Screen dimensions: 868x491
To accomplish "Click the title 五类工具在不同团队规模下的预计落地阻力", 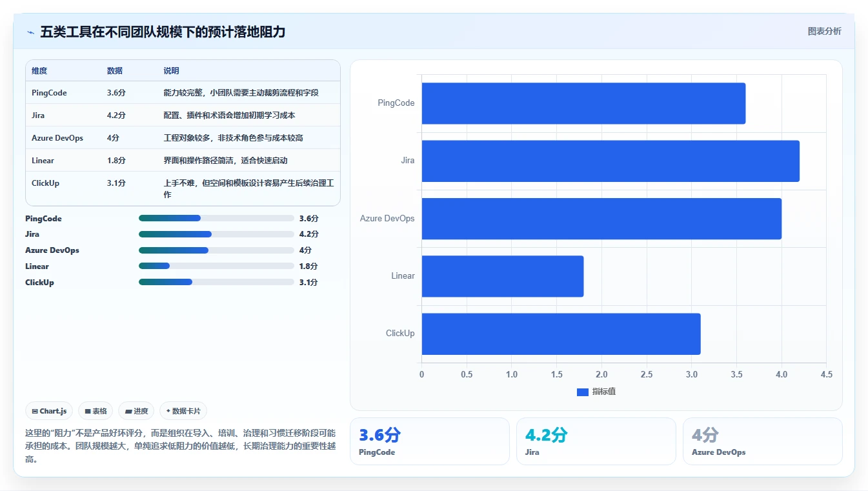I will click(163, 32).
